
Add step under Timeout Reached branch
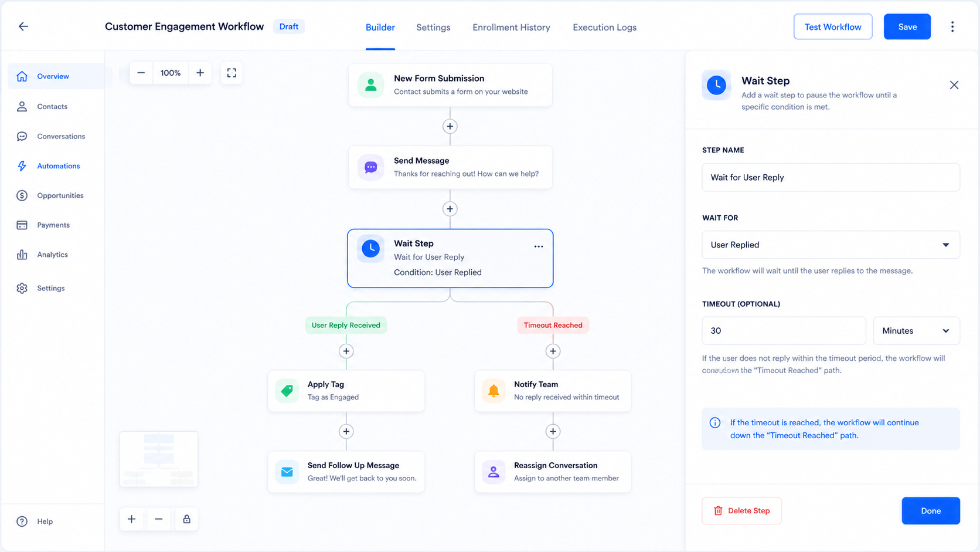[x=553, y=351]
